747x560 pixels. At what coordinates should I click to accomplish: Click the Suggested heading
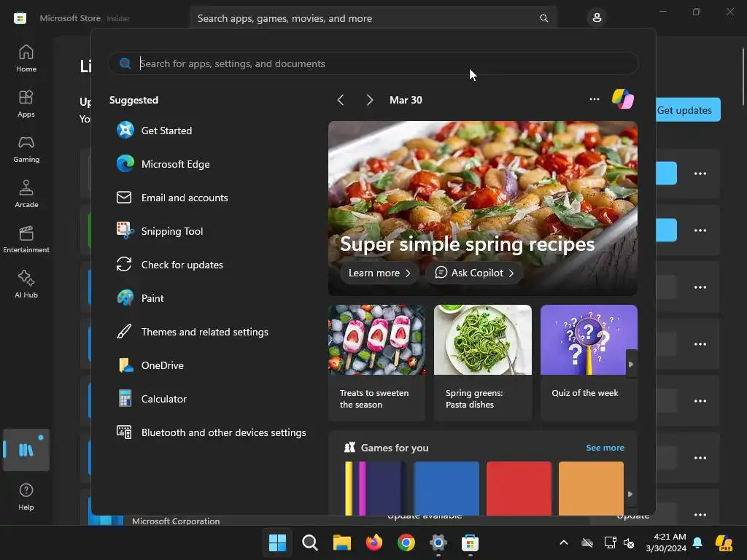pyautogui.click(x=134, y=100)
